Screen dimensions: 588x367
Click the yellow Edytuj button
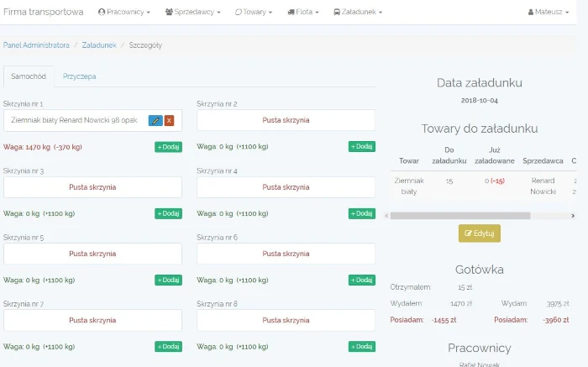pos(480,233)
